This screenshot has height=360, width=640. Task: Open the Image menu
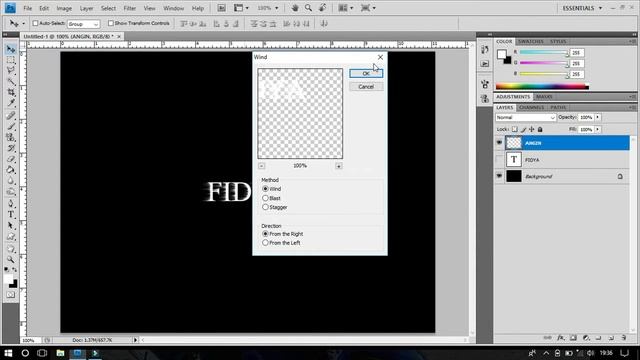click(64, 8)
